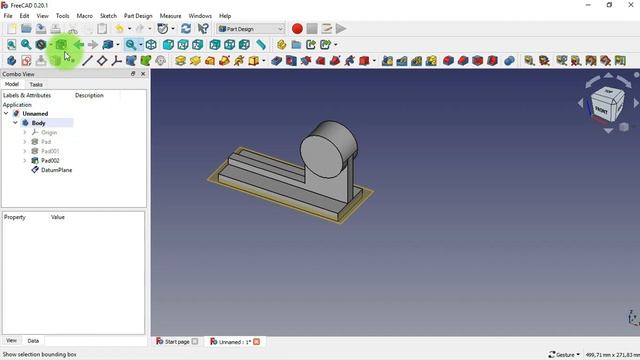Collapse the Body tree node
The image size is (640, 360).
(x=15, y=123)
